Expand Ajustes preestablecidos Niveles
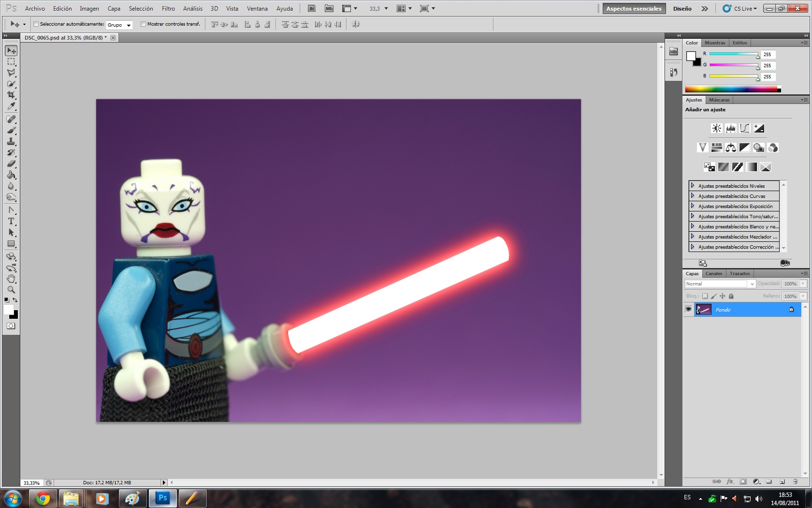This screenshot has width=812, height=508. point(693,186)
